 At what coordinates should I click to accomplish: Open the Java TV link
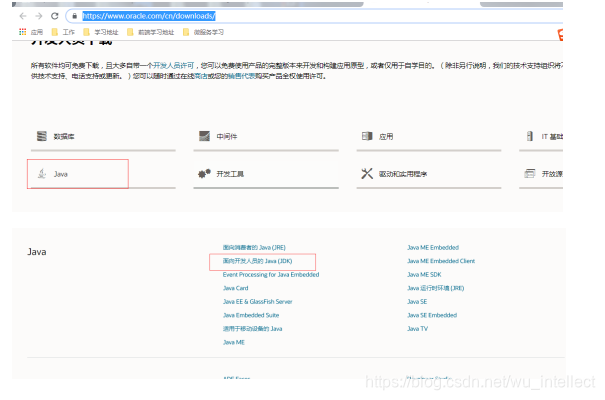(x=417, y=329)
